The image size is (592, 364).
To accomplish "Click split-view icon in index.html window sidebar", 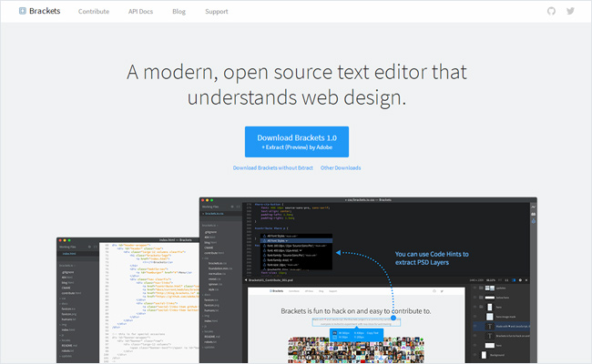I will [96, 248].
